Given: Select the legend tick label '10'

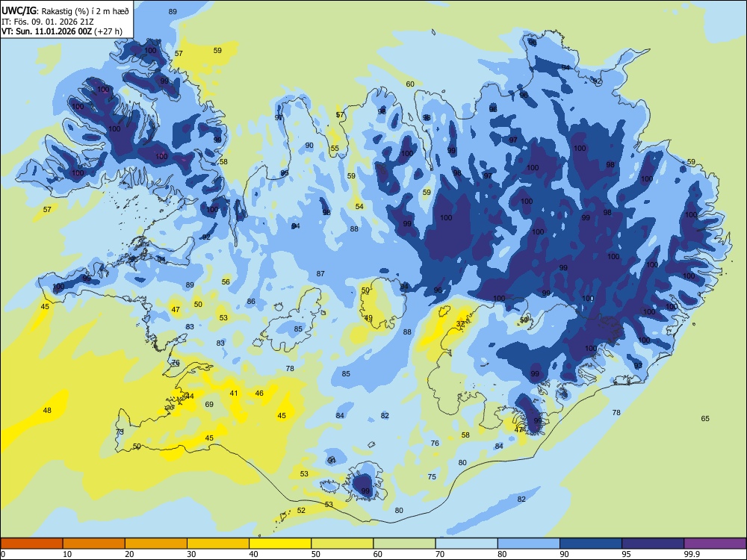Looking at the screenshot, I should (67, 554).
